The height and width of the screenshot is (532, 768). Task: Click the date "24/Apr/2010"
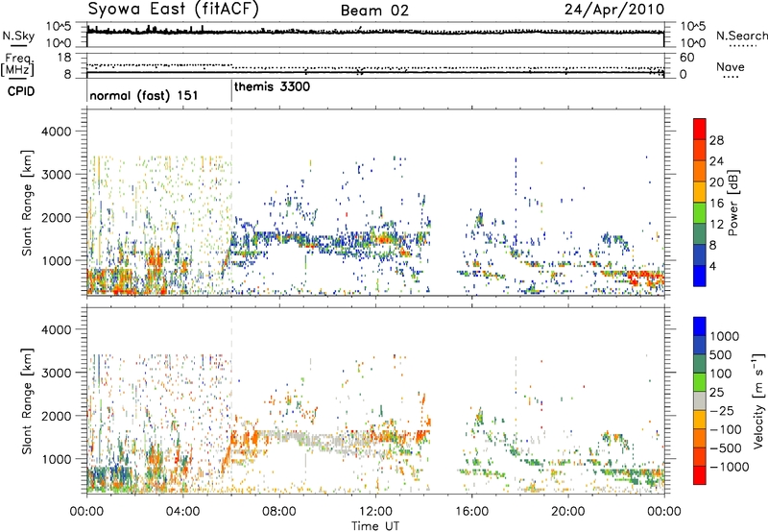pyautogui.click(x=614, y=10)
